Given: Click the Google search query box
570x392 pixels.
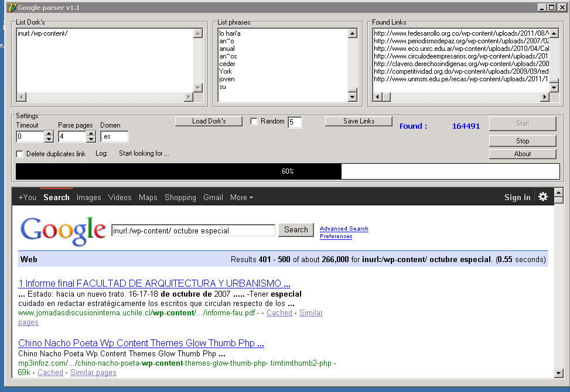Looking at the screenshot, I should [x=193, y=231].
